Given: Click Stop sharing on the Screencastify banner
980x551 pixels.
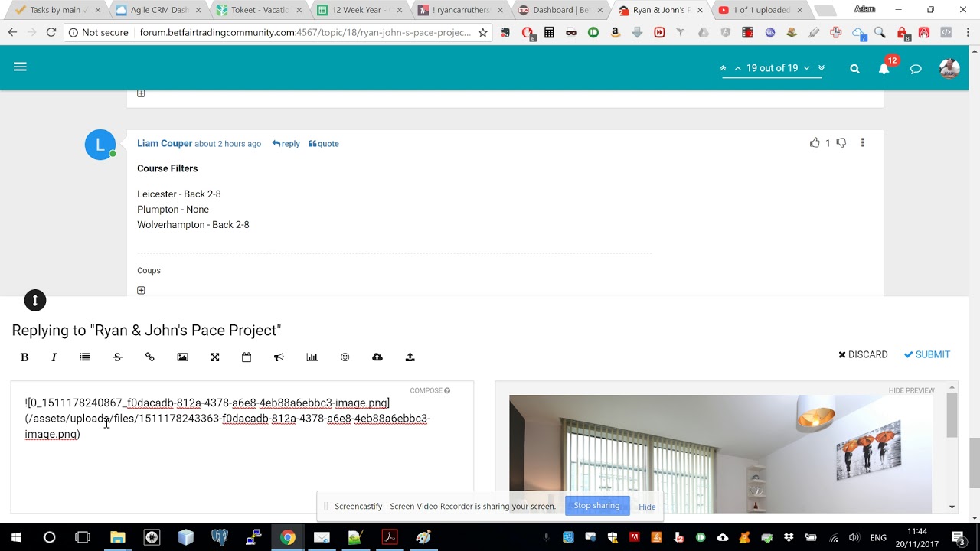Looking at the screenshot, I should (x=596, y=505).
